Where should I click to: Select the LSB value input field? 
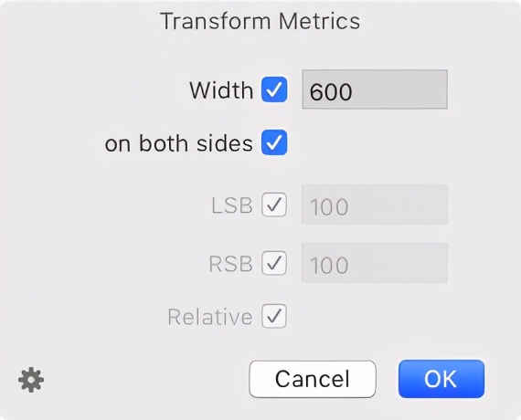(375, 205)
